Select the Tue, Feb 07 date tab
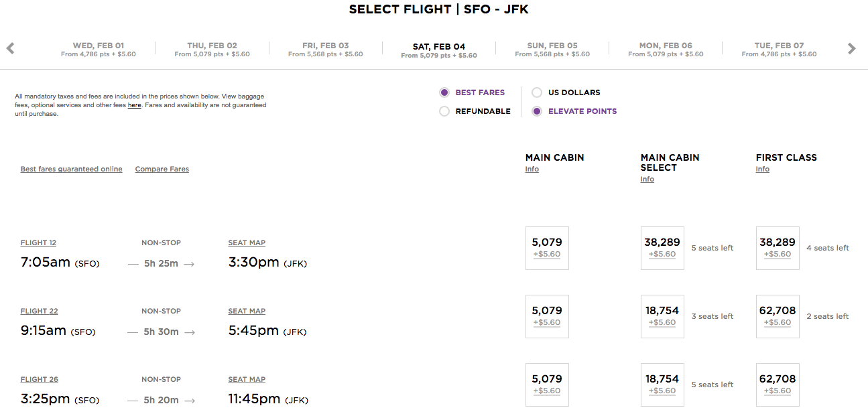Viewport: 868px width, 414px height. [x=779, y=50]
